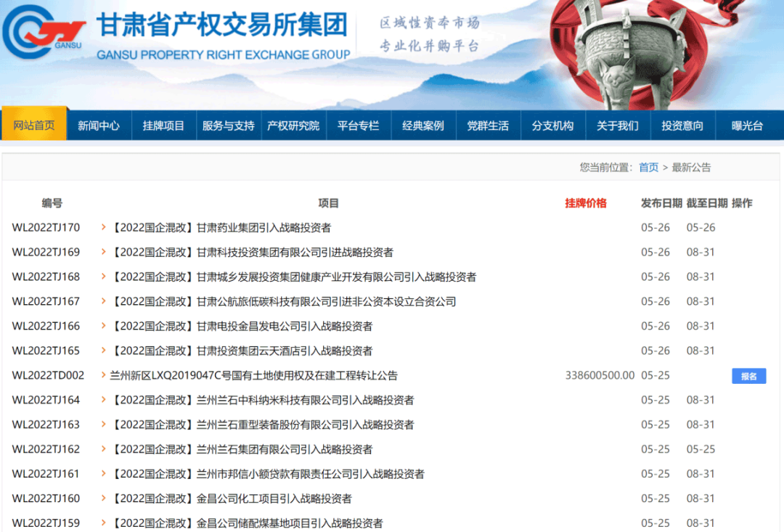
Task: Open 甘肃电投金昌发电公司引入战略投资者 announcement
Action: [241, 326]
